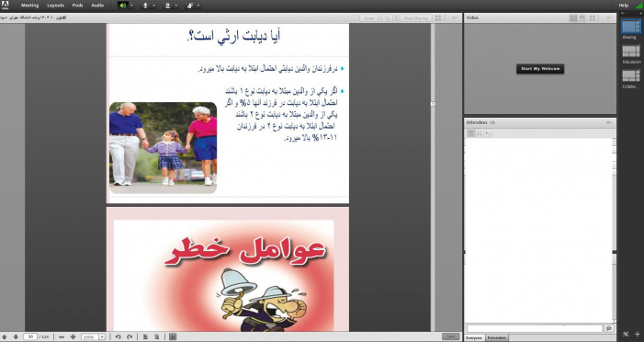The height and width of the screenshot is (342, 644).
Task: Switch to the Discussion layout thumbnail
Action: (631, 51)
